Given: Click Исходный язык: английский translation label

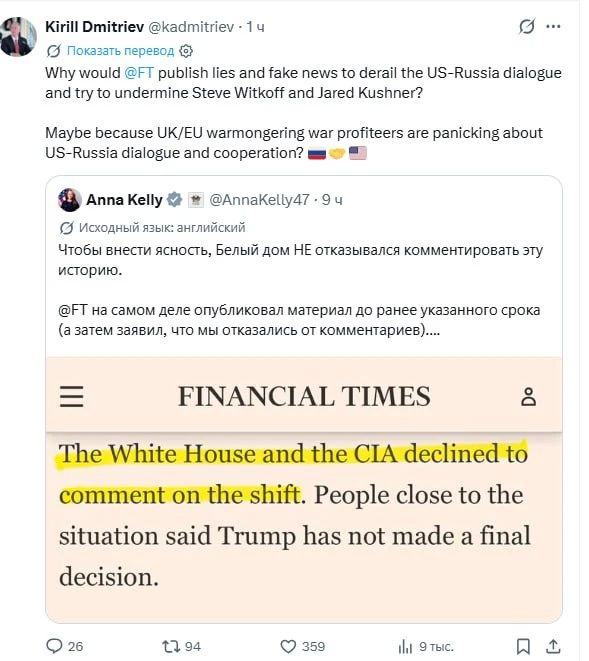Looking at the screenshot, I should [162, 228].
